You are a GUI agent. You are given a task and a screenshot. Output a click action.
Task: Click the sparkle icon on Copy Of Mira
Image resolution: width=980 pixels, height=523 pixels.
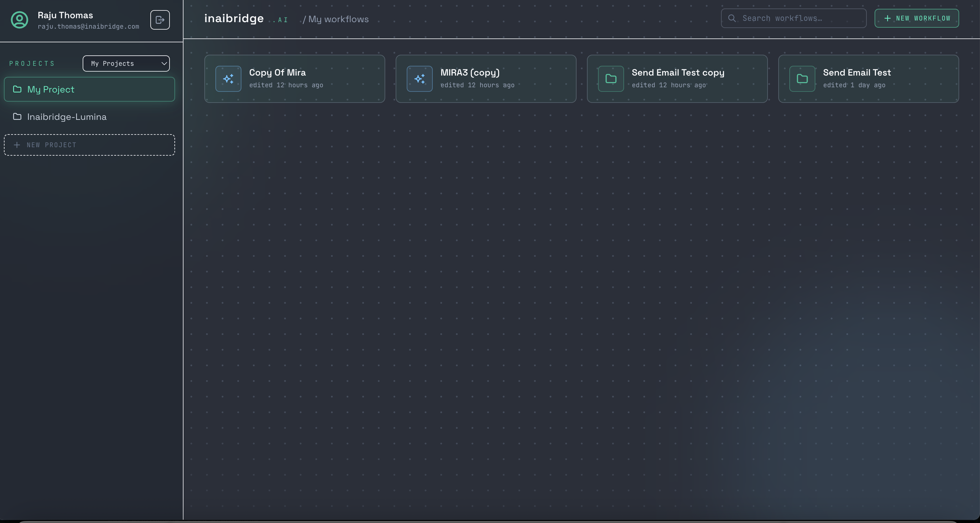tap(228, 79)
